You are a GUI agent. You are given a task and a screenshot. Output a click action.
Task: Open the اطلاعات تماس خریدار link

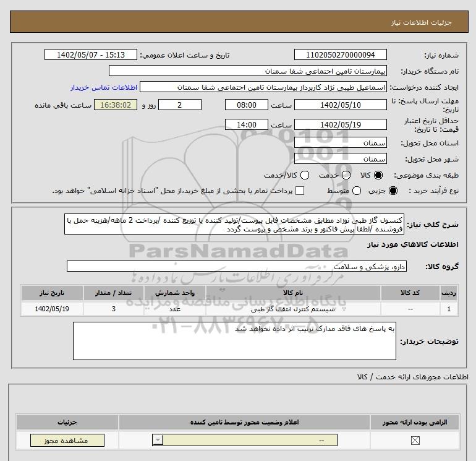(x=104, y=87)
